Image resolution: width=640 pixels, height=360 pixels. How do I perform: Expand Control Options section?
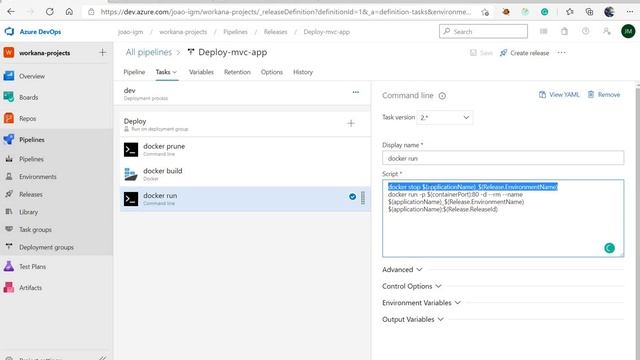pyautogui.click(x=412, y=286)
